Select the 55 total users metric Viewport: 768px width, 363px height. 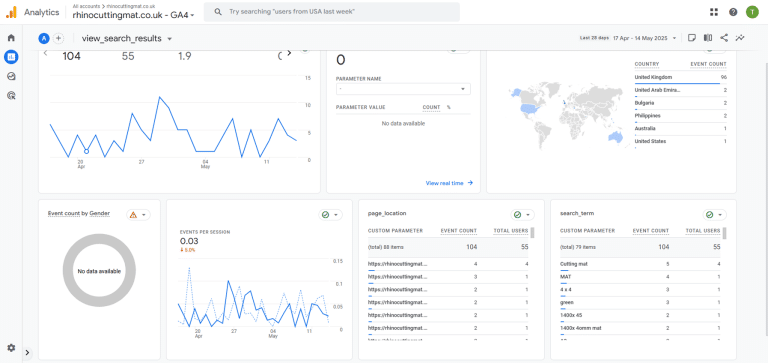pos(128,56)
